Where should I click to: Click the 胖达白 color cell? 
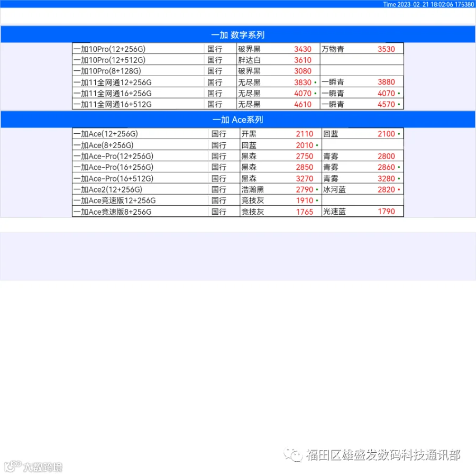tap(249, 60)
